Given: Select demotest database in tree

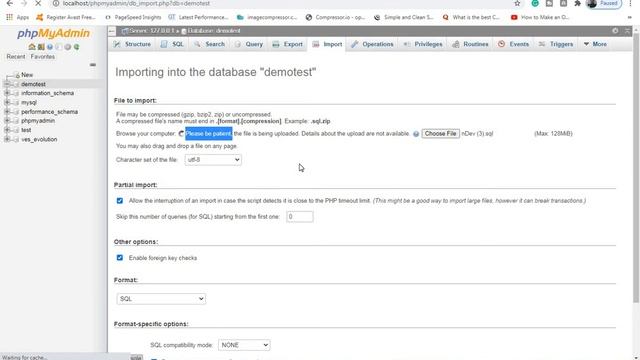Looking at the screenshot, I should [33, 84].
